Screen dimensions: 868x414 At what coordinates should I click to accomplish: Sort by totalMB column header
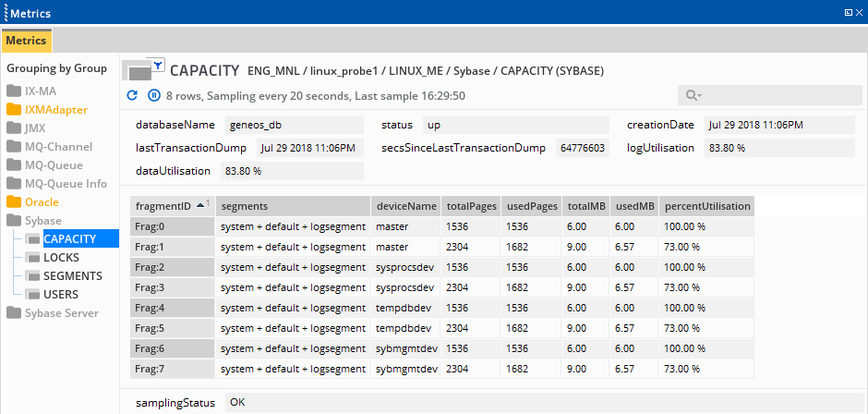(x=586, y=206)
